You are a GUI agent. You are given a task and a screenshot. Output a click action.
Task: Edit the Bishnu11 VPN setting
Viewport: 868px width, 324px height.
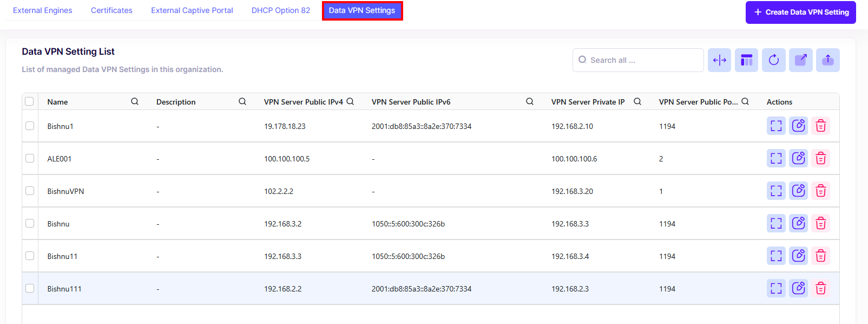pos(798,256)
